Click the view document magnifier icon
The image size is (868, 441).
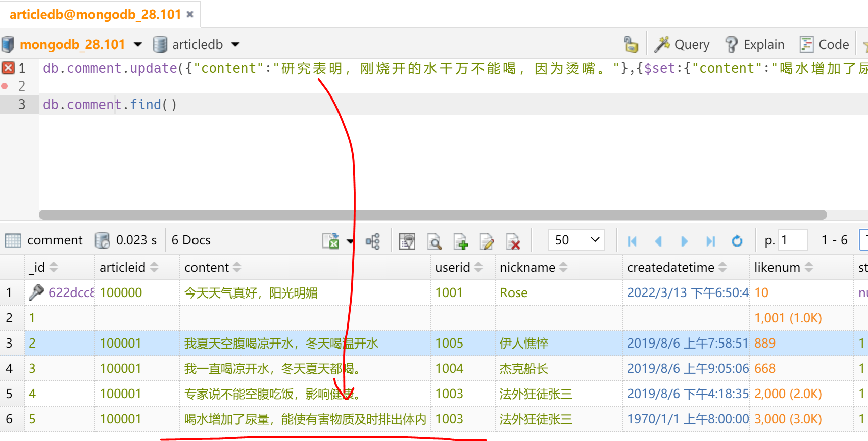(x=434, y=241)
